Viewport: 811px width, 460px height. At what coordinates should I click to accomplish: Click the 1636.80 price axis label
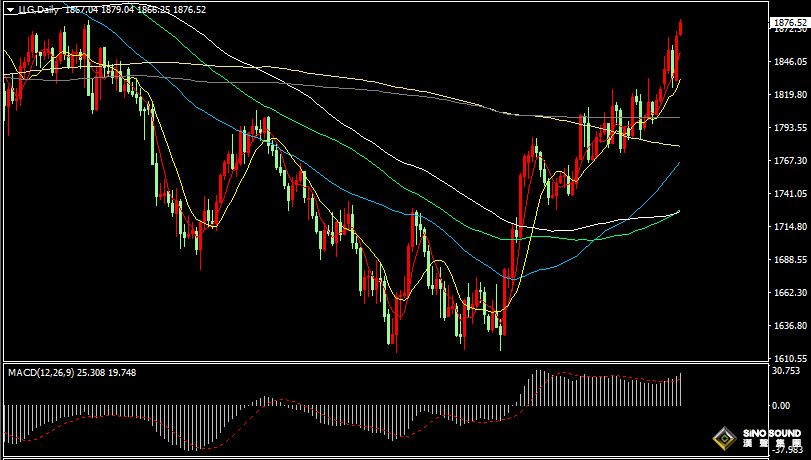(x=789, y=326)
